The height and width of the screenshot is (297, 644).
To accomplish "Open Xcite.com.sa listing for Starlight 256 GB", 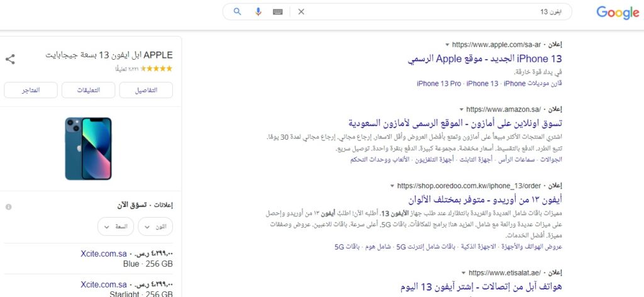I will 104,284.
